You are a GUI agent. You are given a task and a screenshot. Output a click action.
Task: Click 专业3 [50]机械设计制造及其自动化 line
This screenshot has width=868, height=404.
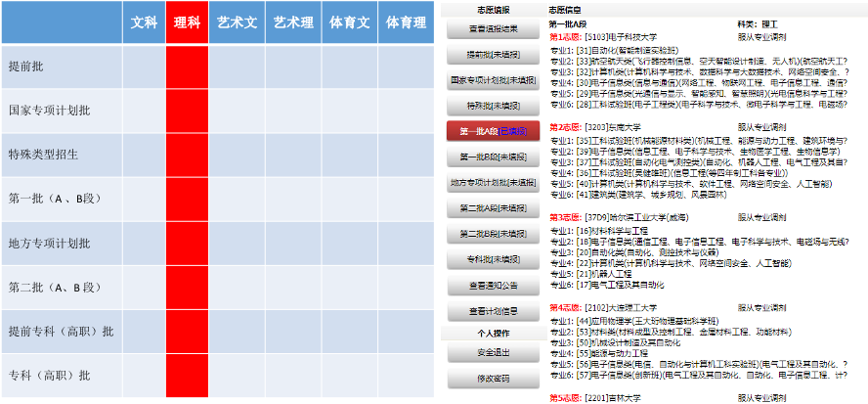click(615, 343)
